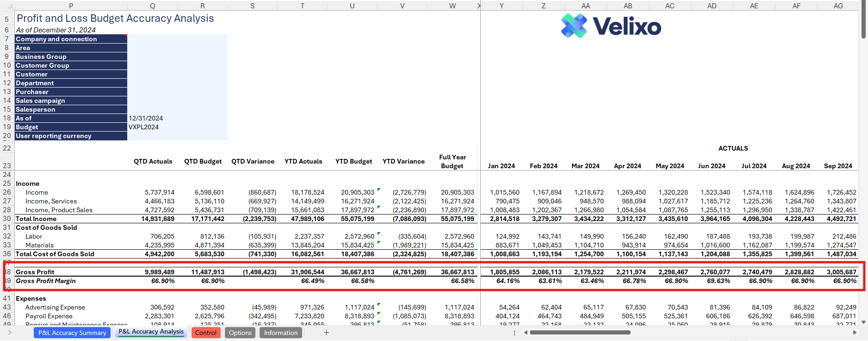Switch to P&L Accuracy Summary tab
Image resolution: width=868 pixels, height=341 pixels.
72,333
